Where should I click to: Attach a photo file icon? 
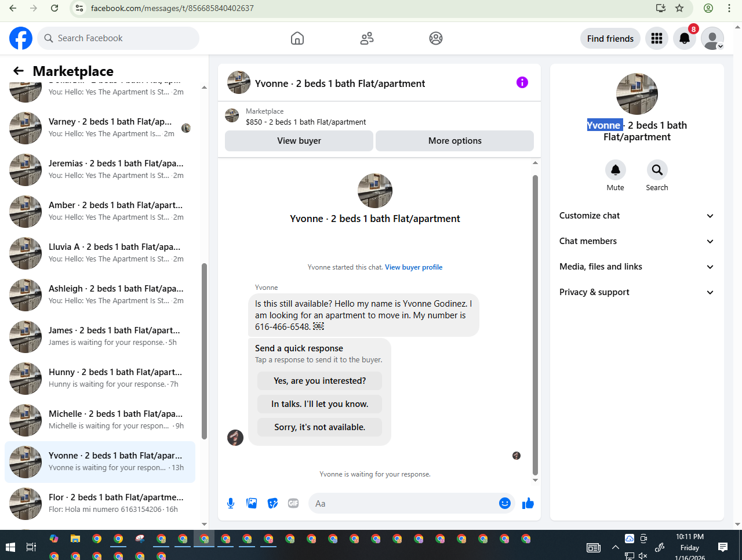click(252, 503)
